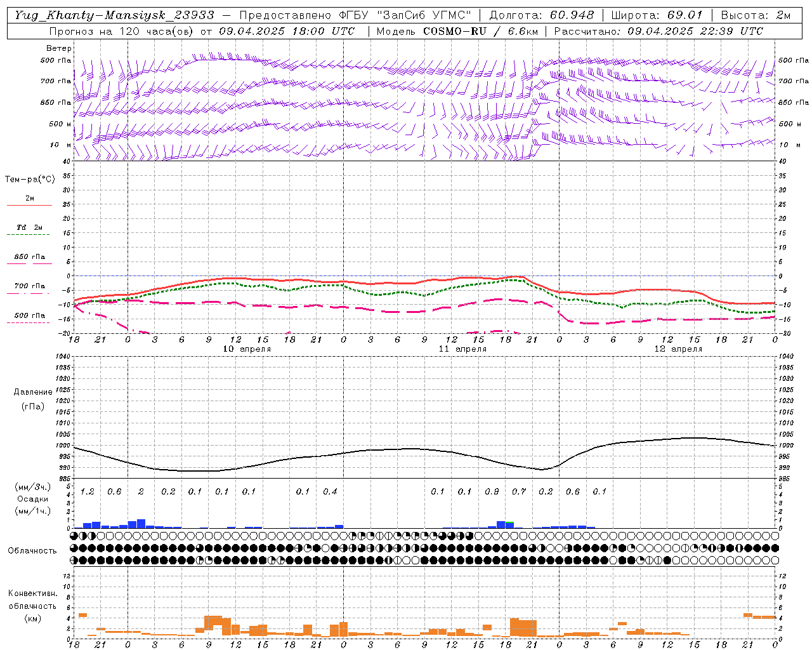The width and height of the screenshot is (812, 650).
Task: Click the Облачность cloudiness row label
Action: tap(32, 551)
